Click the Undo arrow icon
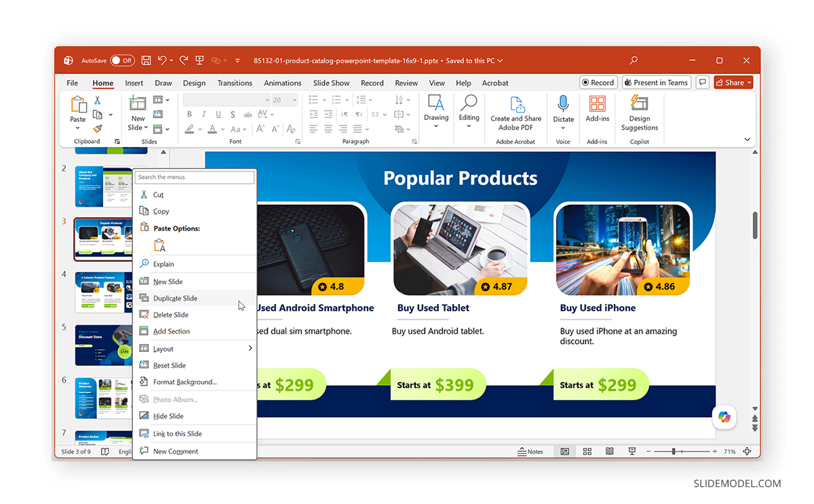The width and height of the screenshot is (814, 504). tap(162, 60)
